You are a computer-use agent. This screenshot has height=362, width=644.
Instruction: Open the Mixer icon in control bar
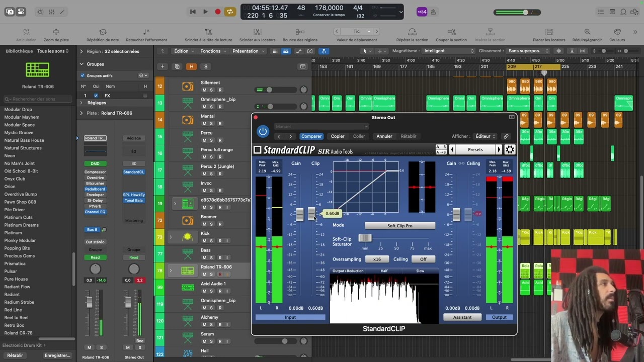pos(51,12)
